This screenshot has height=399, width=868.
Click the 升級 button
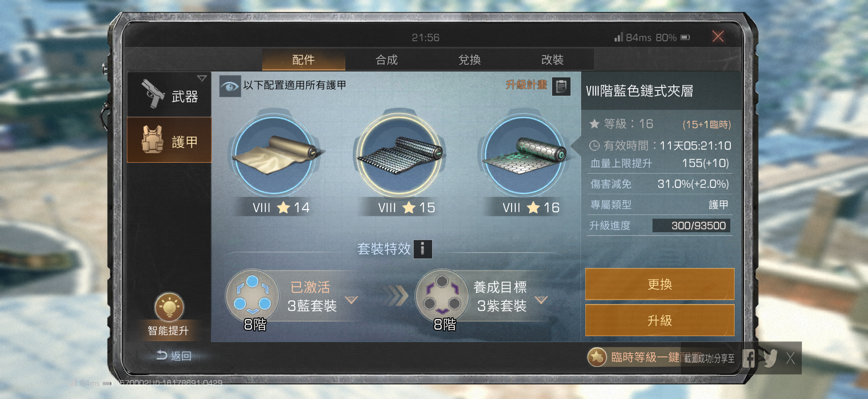click(x=659, y=320)
